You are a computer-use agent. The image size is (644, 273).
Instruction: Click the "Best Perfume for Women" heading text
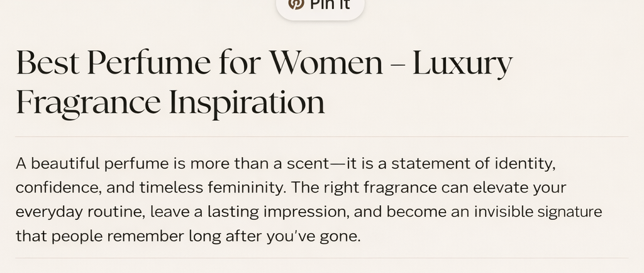coord(199,64)
